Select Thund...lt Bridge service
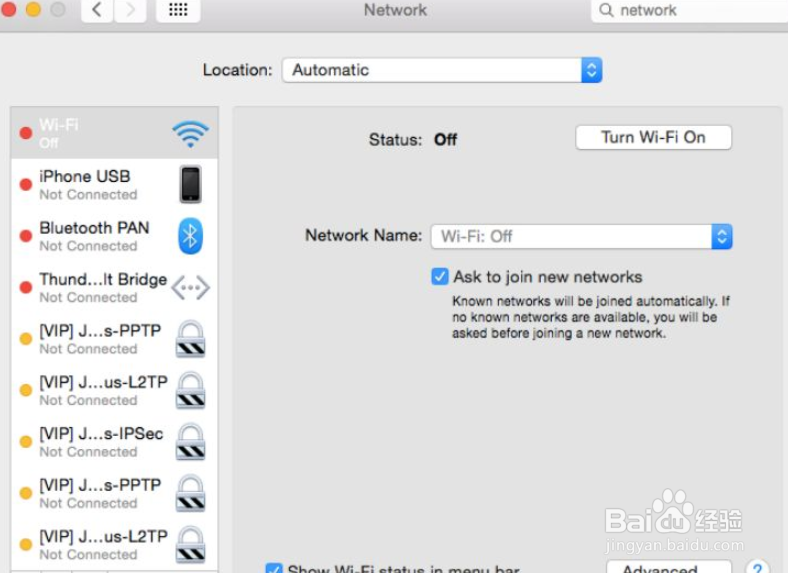This screenshot has height=573, width=788. pos(115,288)
